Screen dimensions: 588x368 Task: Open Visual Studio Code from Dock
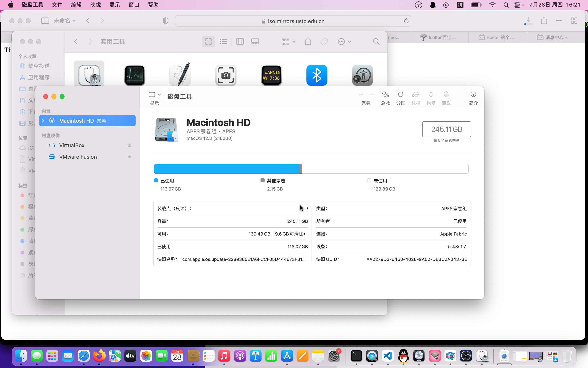(388, 356)
